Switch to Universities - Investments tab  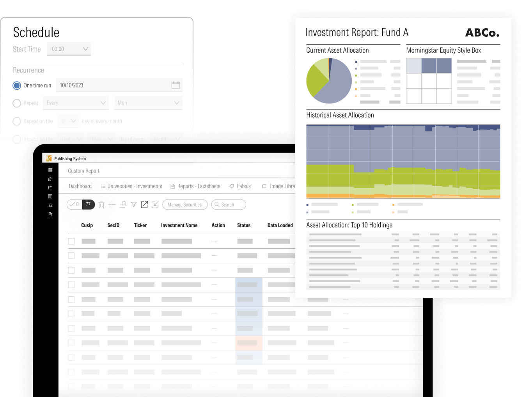(x=131, y=186)
